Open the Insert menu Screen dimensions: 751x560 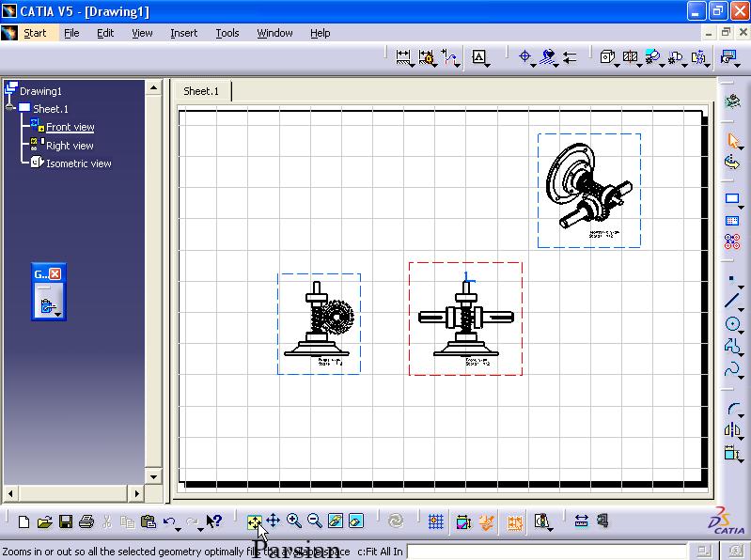pos(184,33)
